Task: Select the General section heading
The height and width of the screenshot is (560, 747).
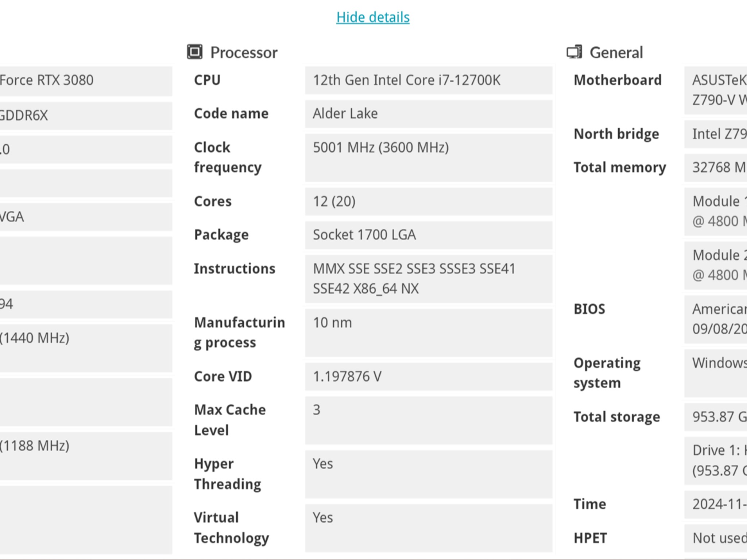Action: 616,52
